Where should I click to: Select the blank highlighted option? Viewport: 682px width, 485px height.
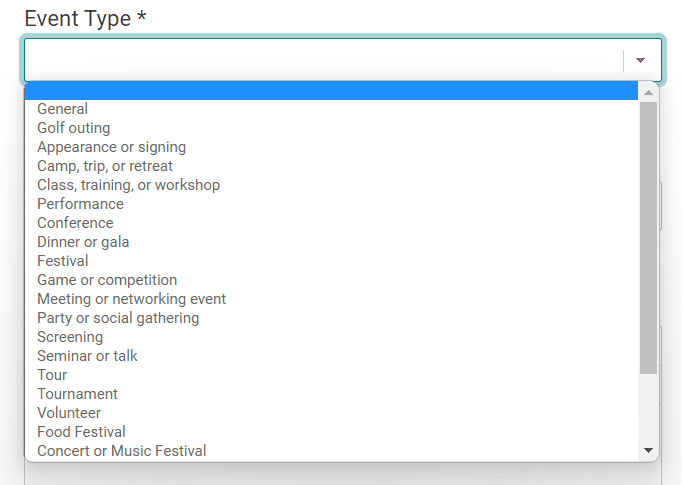tap(331, 90)
